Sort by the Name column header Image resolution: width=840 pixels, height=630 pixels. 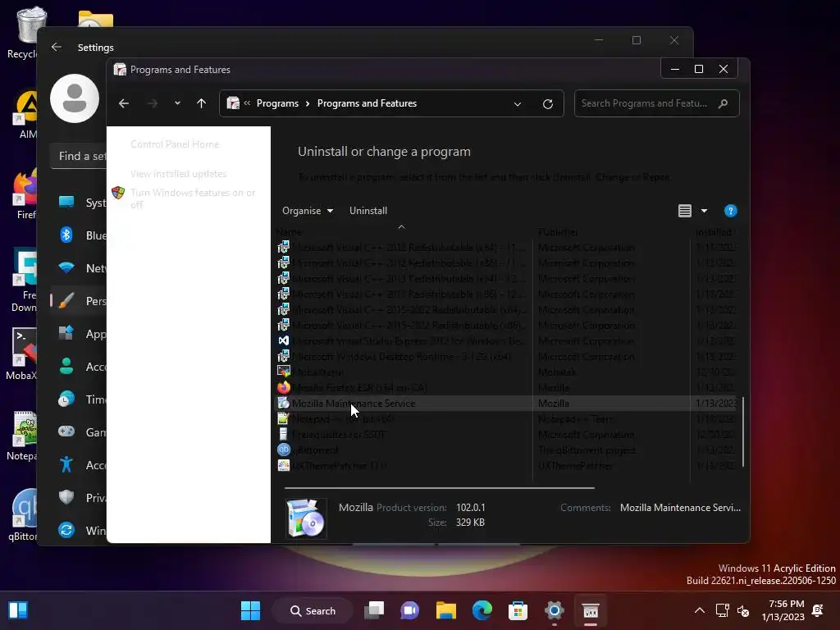[290, 232]
